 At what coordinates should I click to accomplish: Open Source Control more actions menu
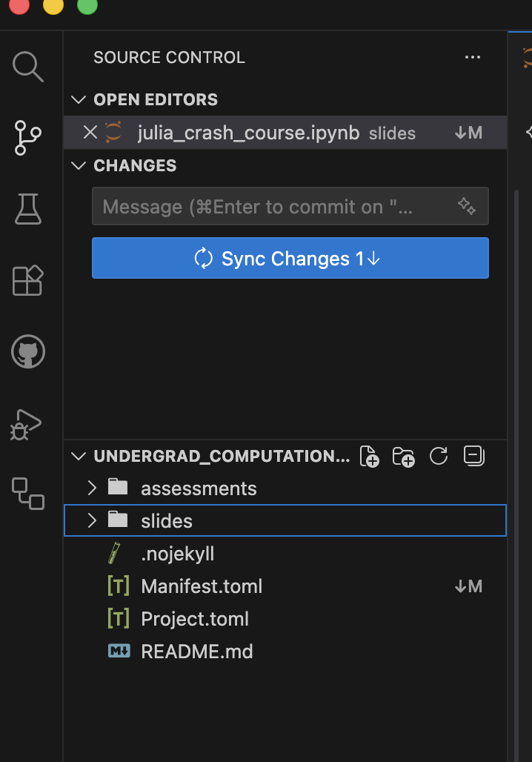472,58
